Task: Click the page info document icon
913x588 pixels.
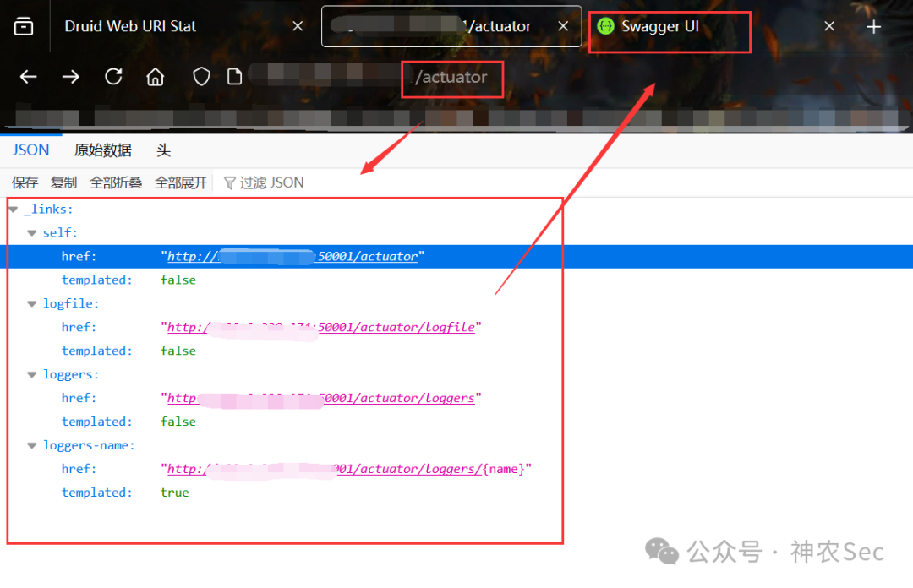Action: click(x=235, y=77)
